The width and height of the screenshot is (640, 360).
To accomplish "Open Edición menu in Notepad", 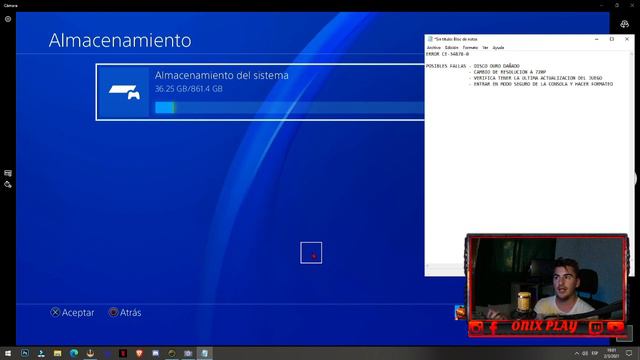I will 451,48.
